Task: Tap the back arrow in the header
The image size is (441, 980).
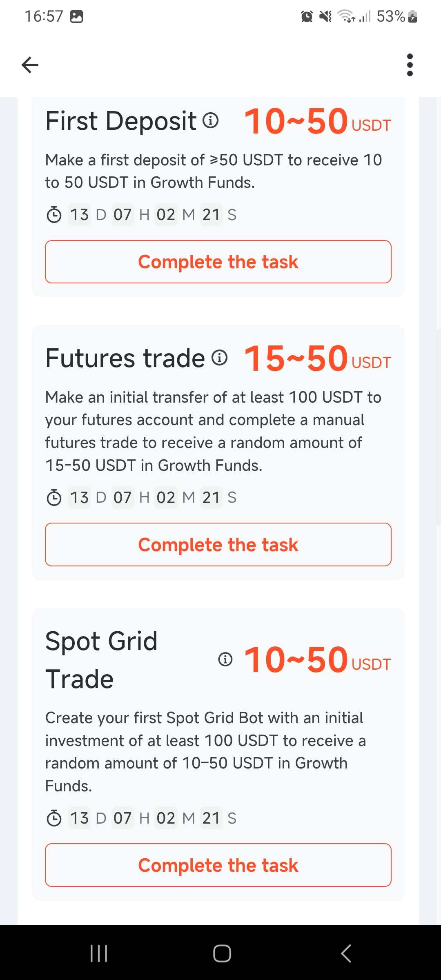Action: pos(30,65)
